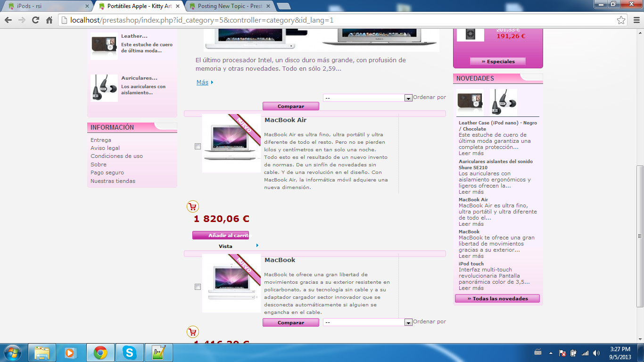This screenshot has width=644, height=362.
Task: Select the 'Portátiles Apple - Kitty Art' tab
Action: tap(139, 6)
